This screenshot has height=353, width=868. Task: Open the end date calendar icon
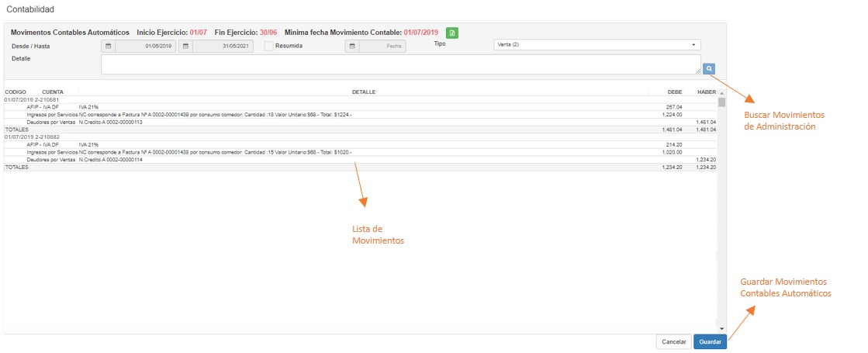(x=185, y=47)
